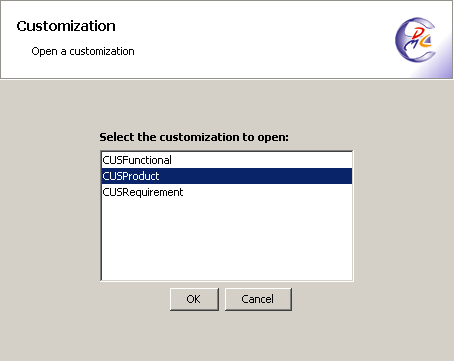Click the white header banner's blank middle area
454x361 pixels.
[260, 39]
